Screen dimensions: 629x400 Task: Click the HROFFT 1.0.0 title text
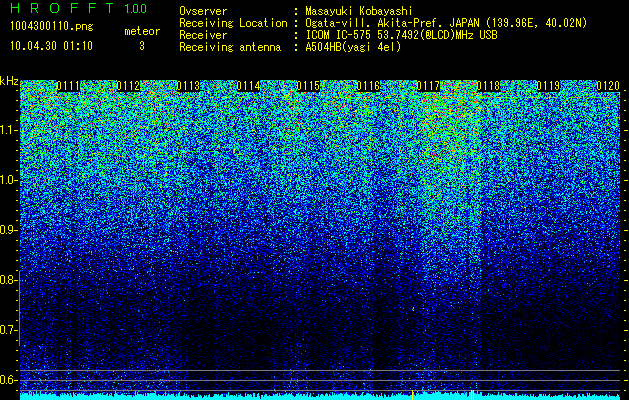point(79,8)
